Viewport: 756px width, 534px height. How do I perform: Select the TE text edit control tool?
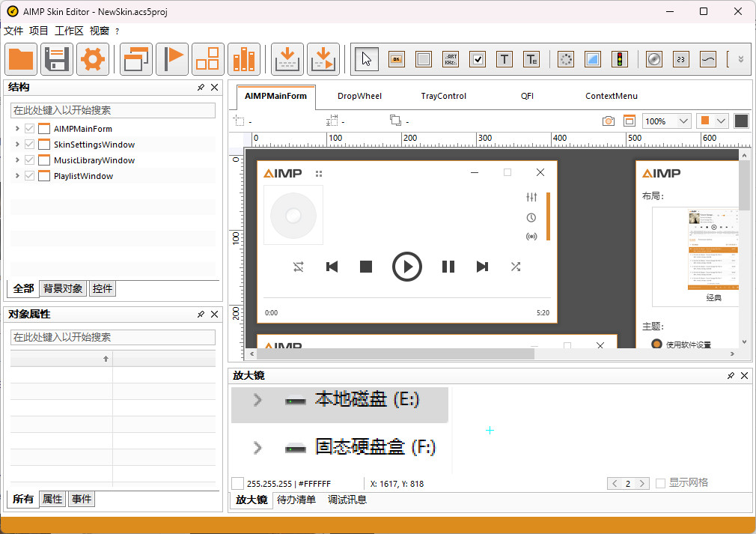pyautogui.click(x=531, y=59)
